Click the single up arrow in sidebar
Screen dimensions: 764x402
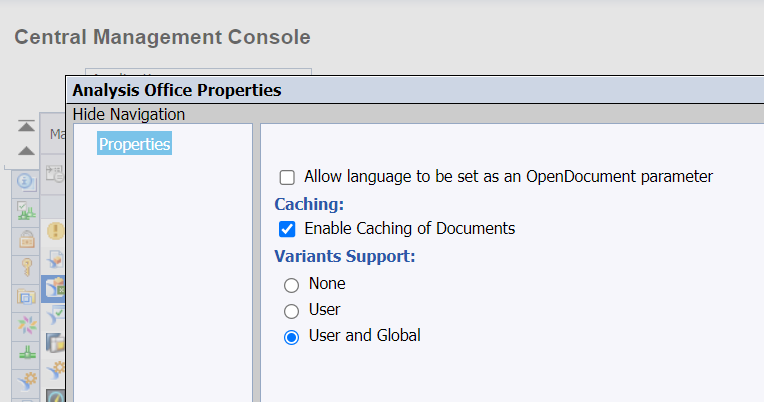pos(26,151)
